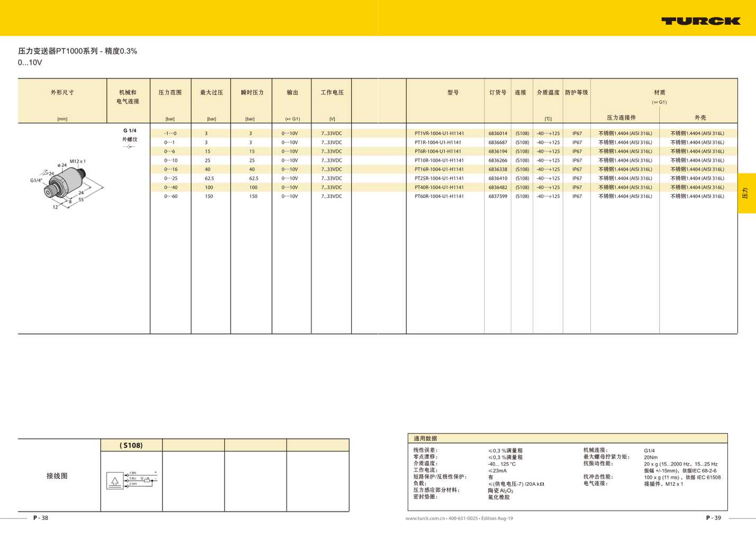Click pressure range cell 0···25
The height and width of the screenshot is (534, 756).
(171, 178)
